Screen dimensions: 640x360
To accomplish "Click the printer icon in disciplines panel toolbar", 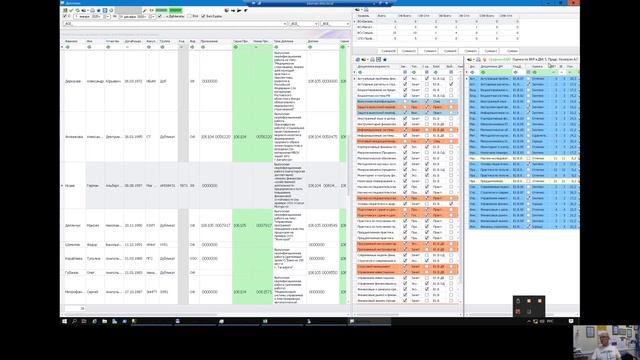I will point(372,60).
